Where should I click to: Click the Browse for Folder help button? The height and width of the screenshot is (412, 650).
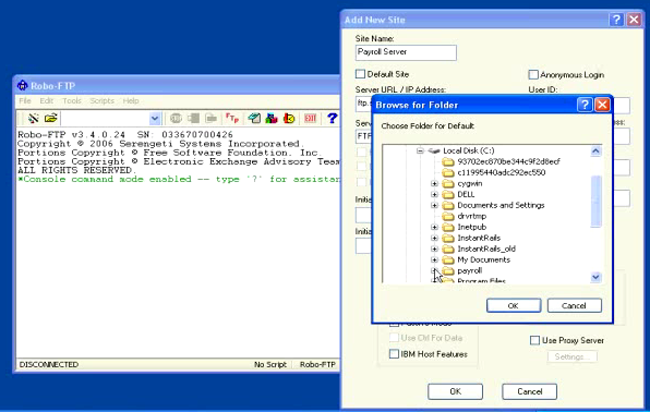(x=584, y=104)
